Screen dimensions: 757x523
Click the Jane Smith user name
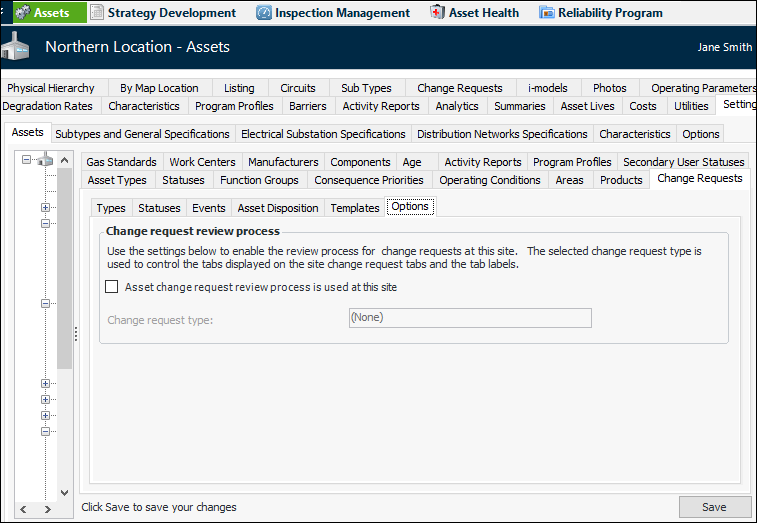click(725, 47)
